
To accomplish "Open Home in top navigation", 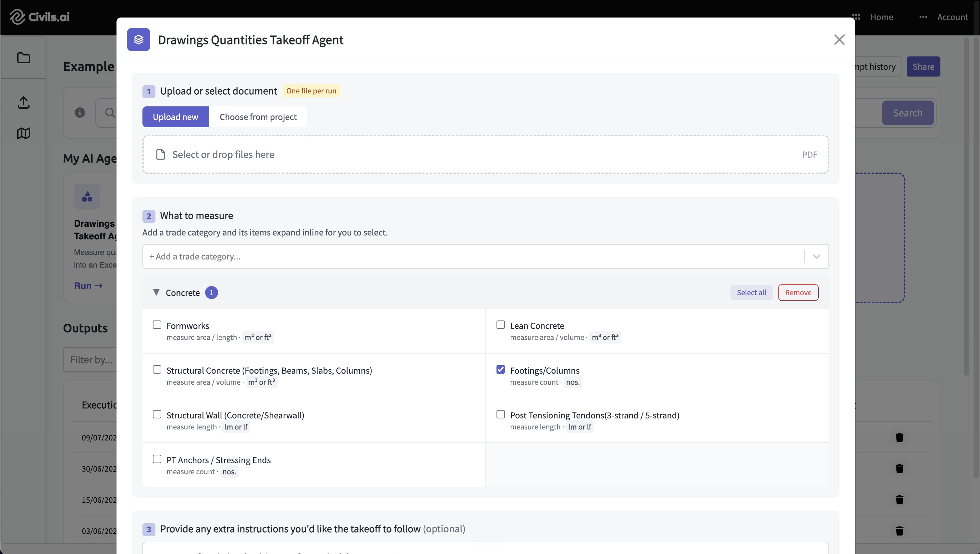I will 881,17.
